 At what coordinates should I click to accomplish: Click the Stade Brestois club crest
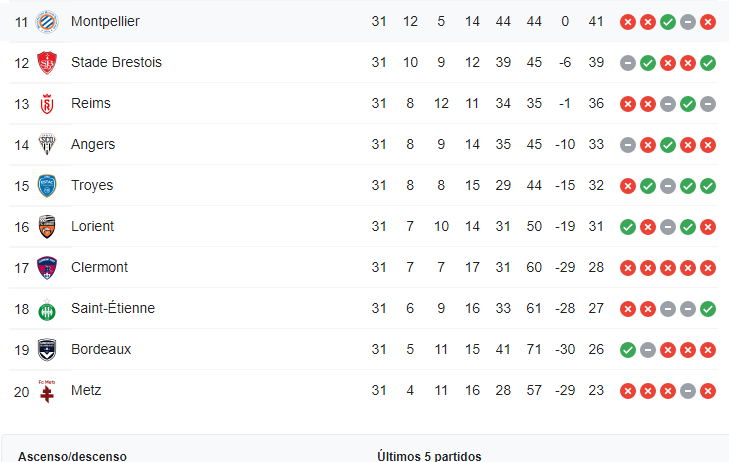pyautogui.click(x=46, y=62)
